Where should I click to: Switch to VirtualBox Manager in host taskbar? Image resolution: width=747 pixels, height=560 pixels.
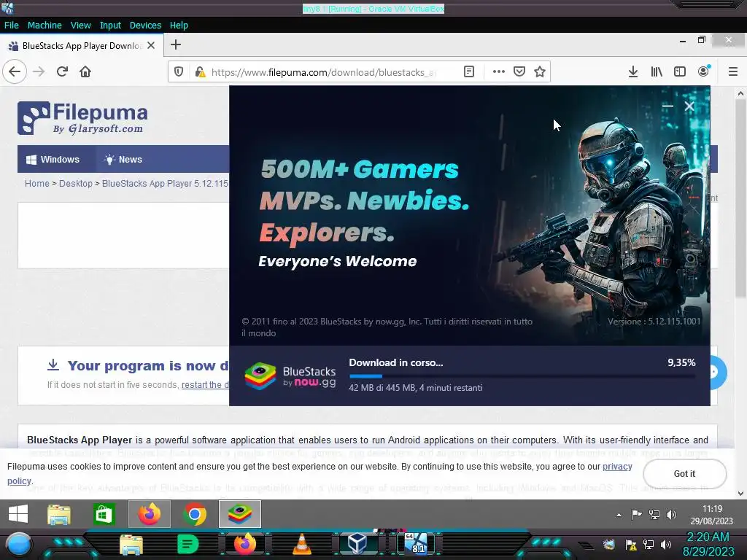coord(357,544)
